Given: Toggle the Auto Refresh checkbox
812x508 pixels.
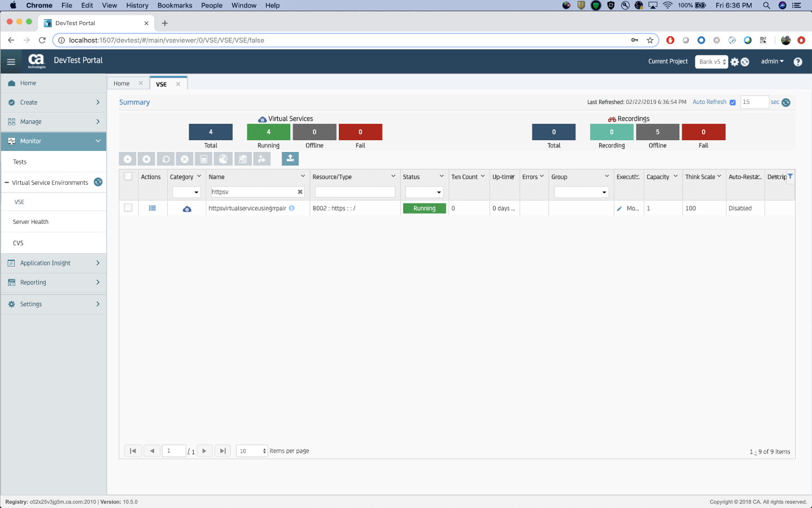Looking at the screenshot, I should [x=733, y=102].
